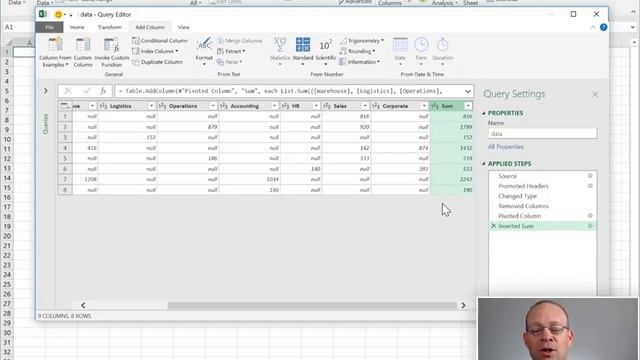
Task: Click the formula bar text field
Action: pos(289,91)
